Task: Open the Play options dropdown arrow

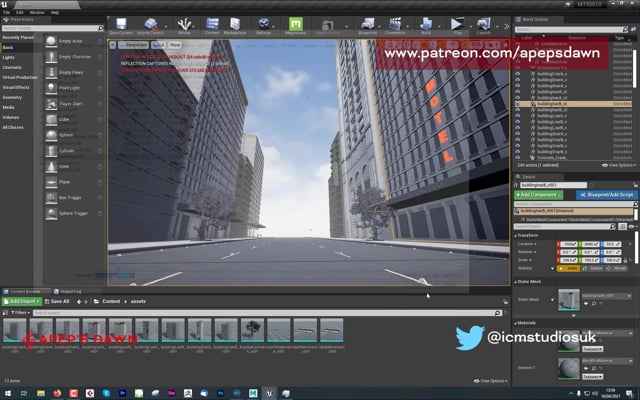Action: click(470, 27)
